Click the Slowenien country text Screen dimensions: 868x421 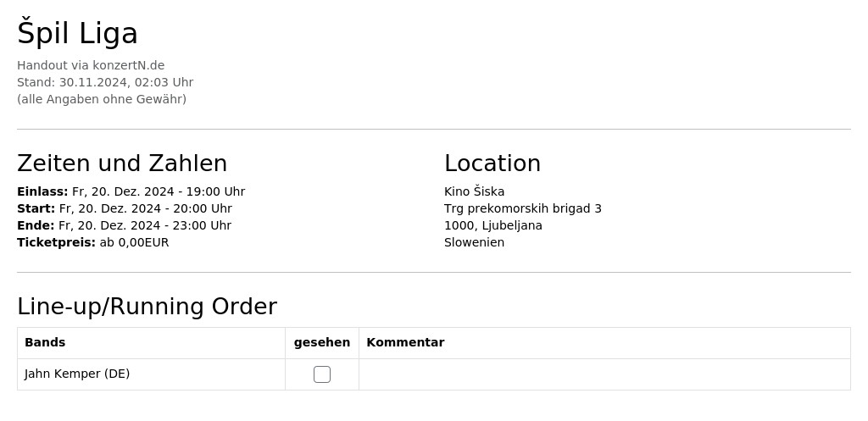[x=474, y=243]
